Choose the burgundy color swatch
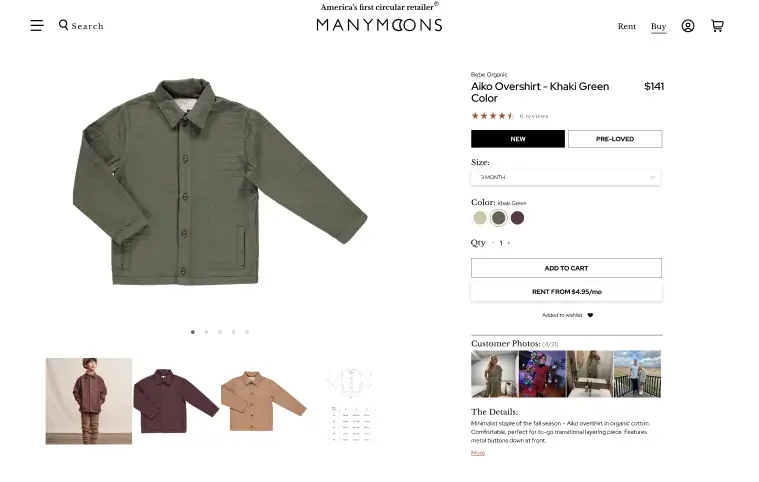Screen dimensions: 759x482 (517, 218)
